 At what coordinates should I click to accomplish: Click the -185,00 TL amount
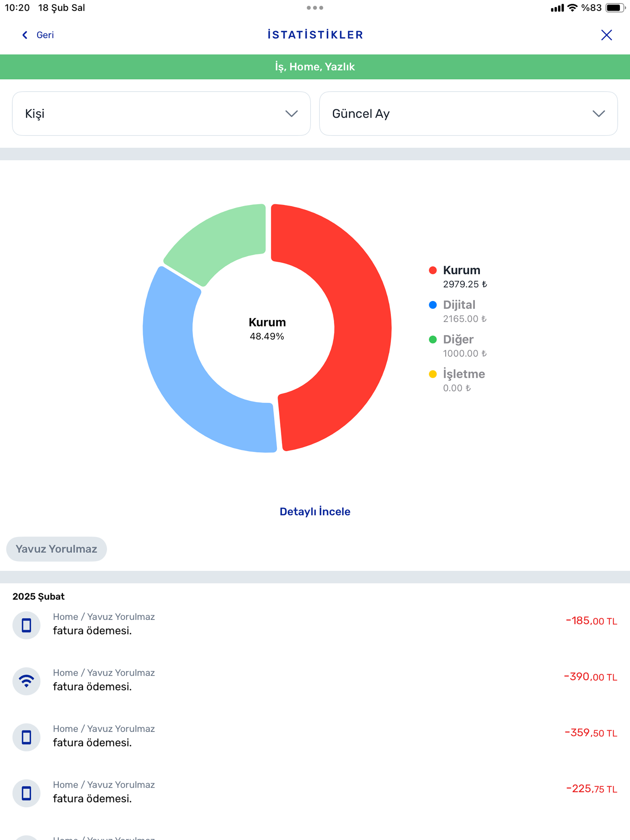pos(591,621)
